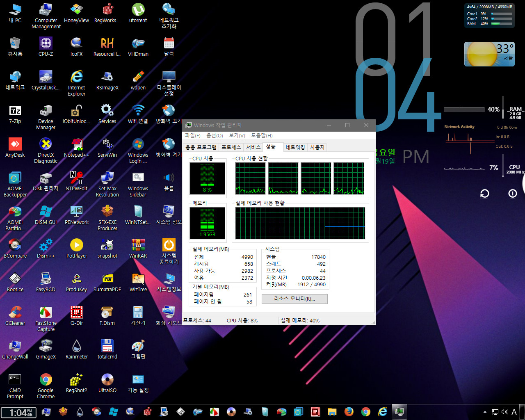Image resolution: width=525 pixels, height=420 pixels.
Task: Click memory 1.95GB meter
Action: (207, 223)
